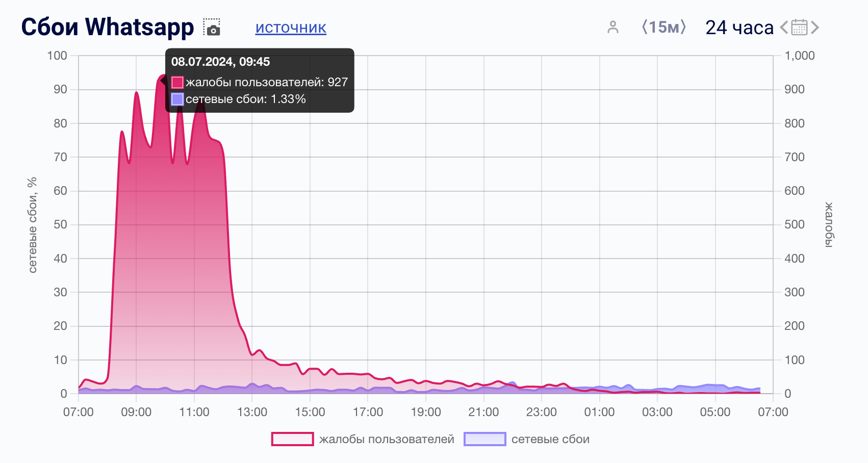Viewport: 868px width, 463px height.
Task: Click the "80" left axis label
Action: pos(61,123)
